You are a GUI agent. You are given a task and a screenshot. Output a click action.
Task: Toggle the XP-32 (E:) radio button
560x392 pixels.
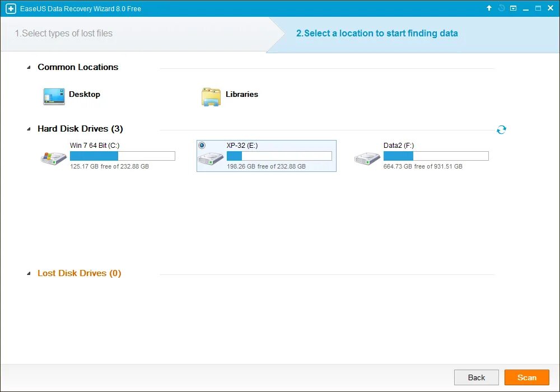pyautogui.click(x=202, y=145)
